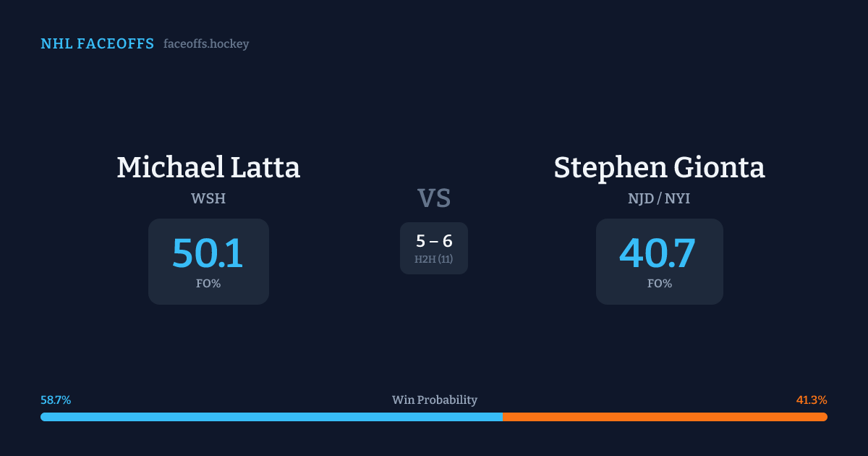Click the VS separator text
The image size is (868, 456).
click(x=434, y=198)
